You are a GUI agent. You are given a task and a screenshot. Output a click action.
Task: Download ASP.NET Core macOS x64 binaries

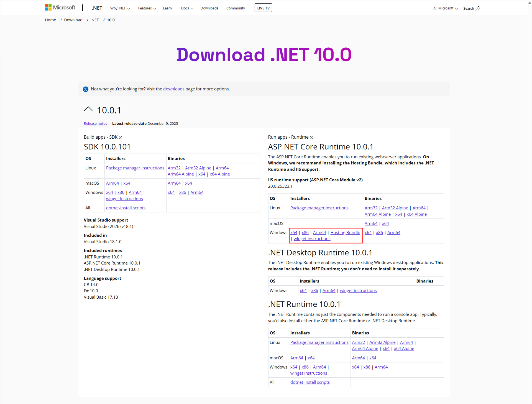click(x=385, y=223)
